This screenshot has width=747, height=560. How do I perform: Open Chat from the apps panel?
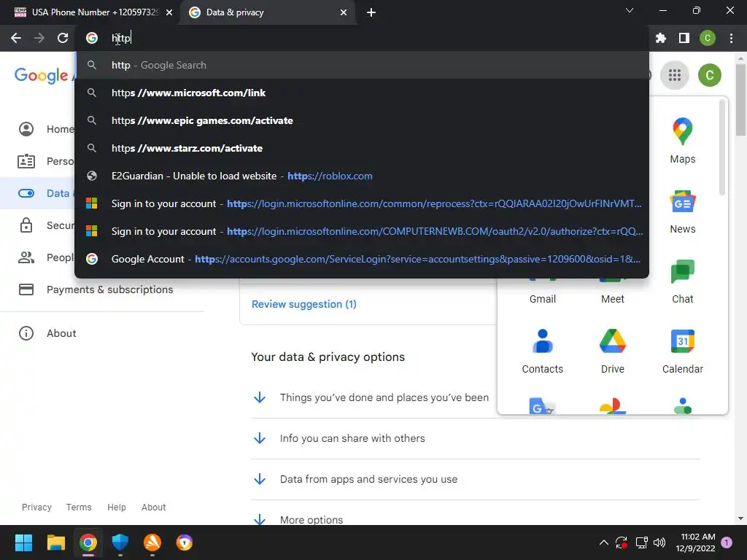point(682,281)
